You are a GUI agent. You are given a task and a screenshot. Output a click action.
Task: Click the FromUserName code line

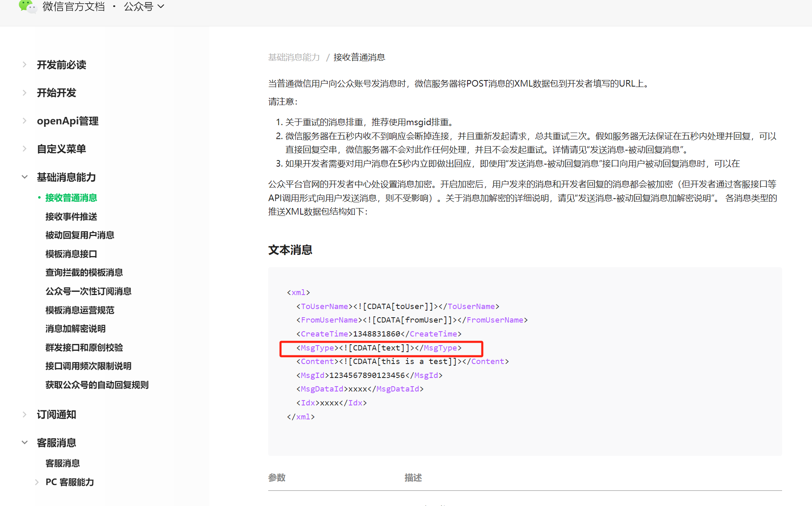(412, 320)
